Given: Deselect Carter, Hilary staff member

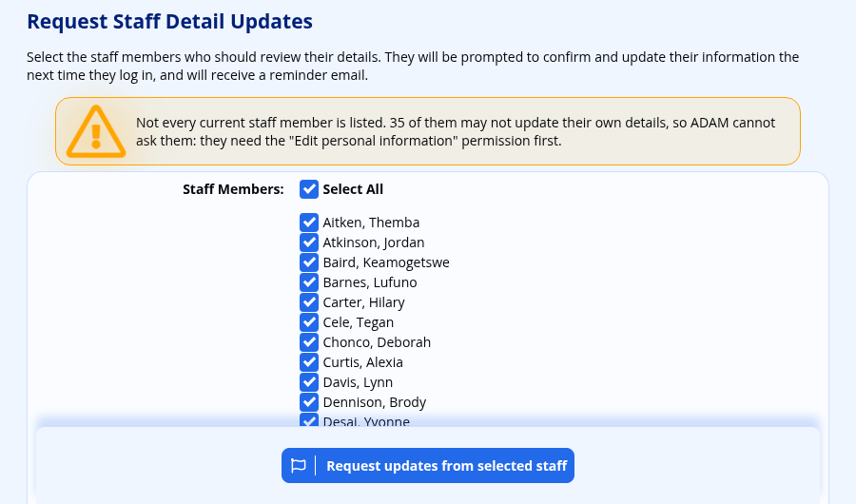Looking at the screenshot, I should [309, 302].
